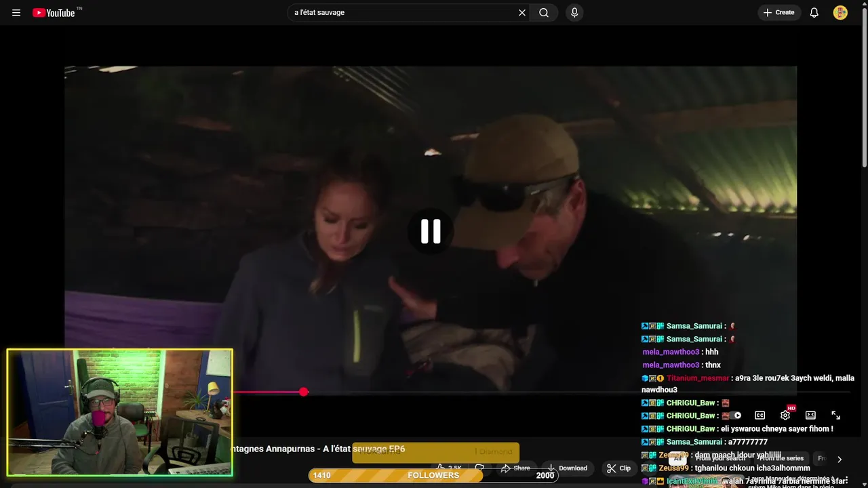Open the notifications bell
The image size is (868, 488).
(x=814, y=12)
